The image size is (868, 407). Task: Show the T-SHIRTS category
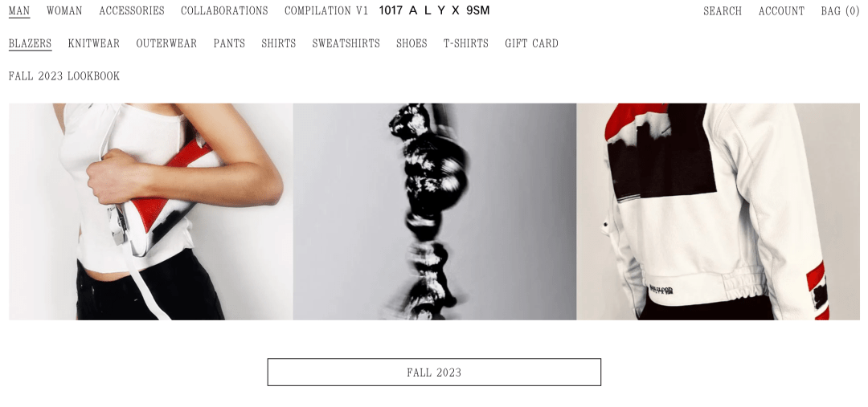pos(465,43)
